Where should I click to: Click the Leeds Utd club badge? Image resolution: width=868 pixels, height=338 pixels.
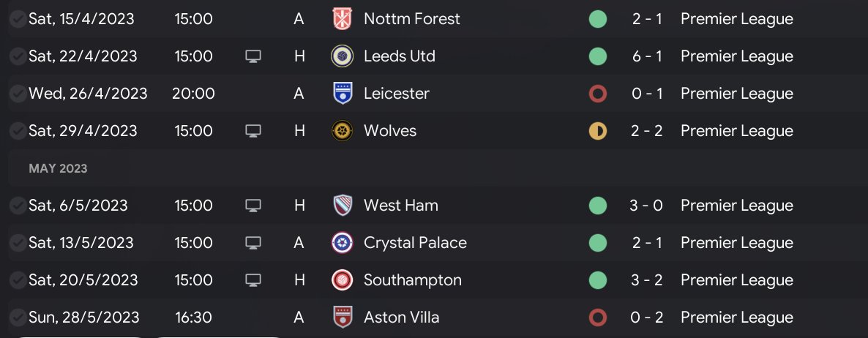point(342,56)
